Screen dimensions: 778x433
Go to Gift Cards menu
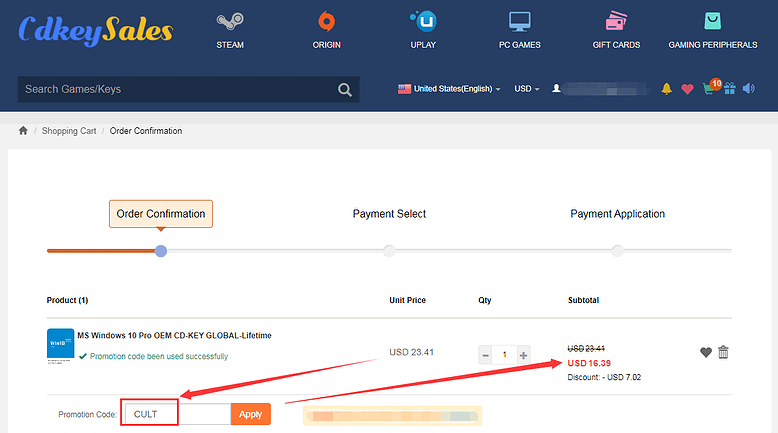coord(615,30)
